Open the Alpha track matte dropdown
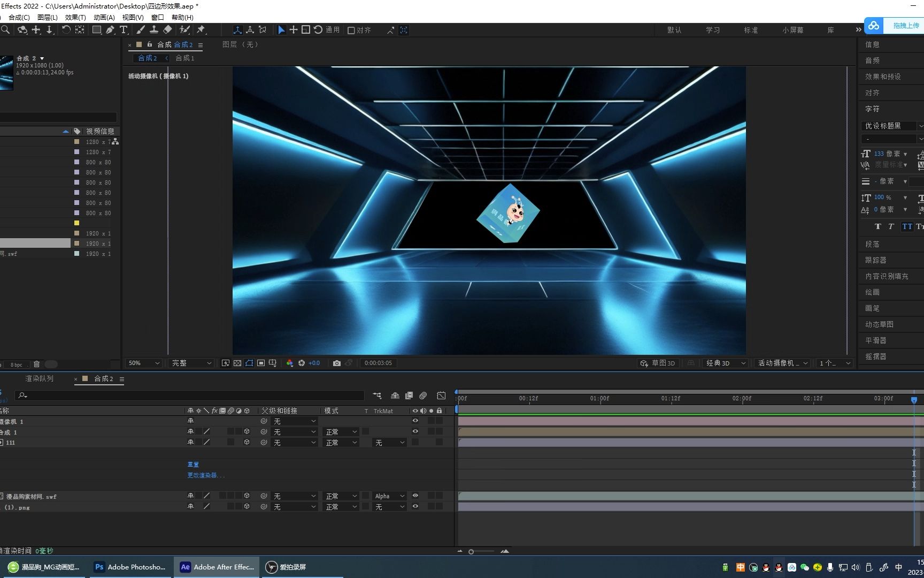Screen dimensions: 924x578 coord(389,496)
